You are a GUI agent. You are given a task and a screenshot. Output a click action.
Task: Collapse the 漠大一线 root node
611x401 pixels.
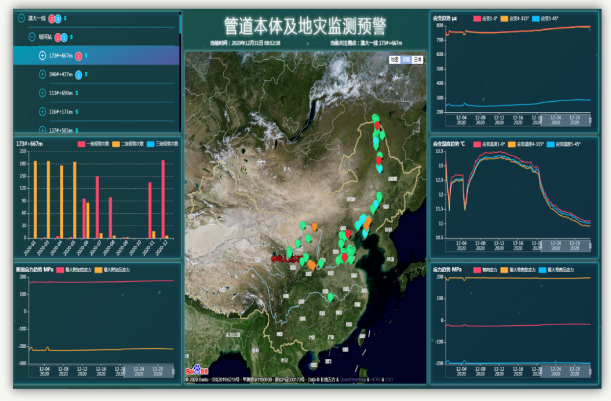(x=21, y=18)
